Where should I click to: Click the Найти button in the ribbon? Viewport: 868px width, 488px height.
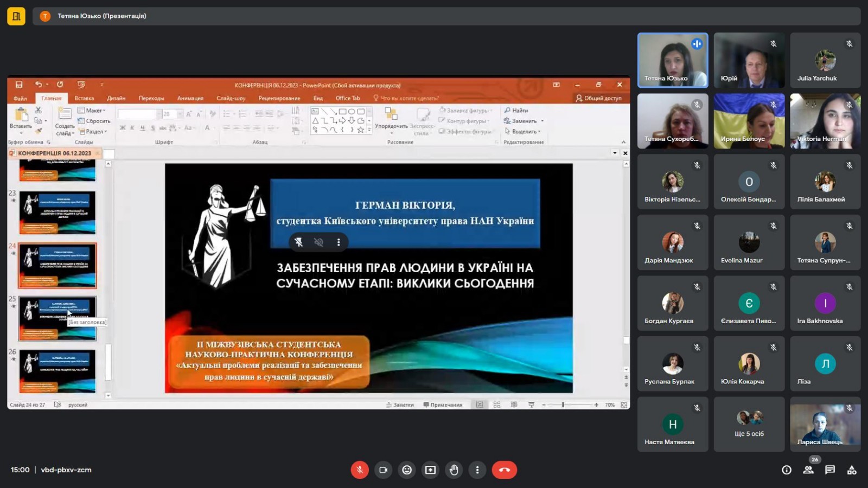(x=516, y=111)
